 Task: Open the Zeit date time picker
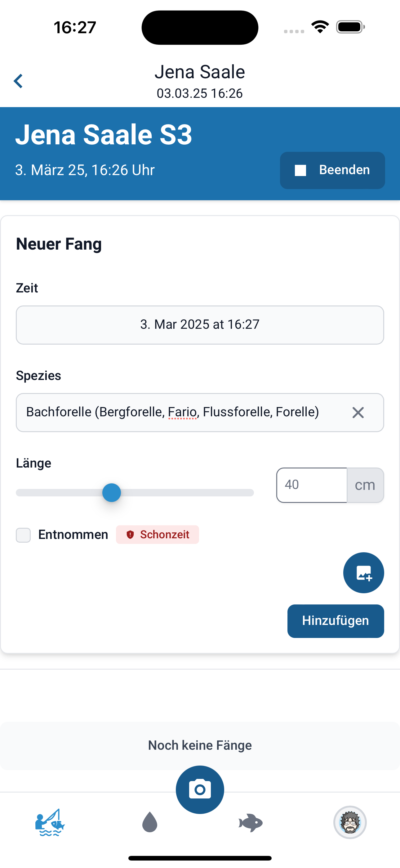pyautogui.click(x=200, y=325)
